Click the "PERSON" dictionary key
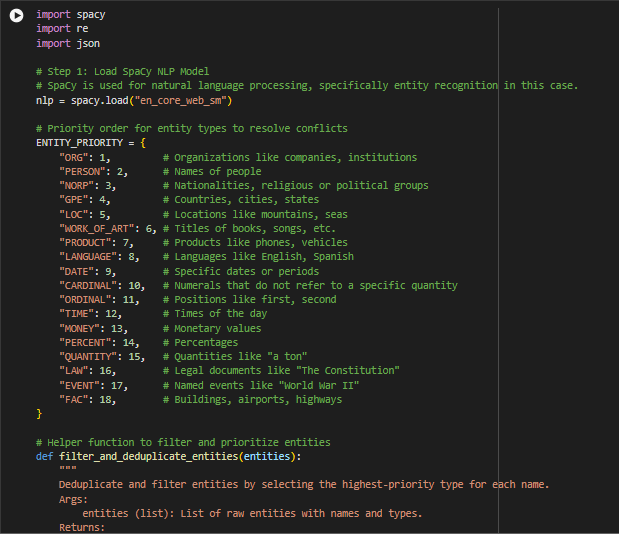619x534 pixels. pyautogui.click(x=82, y=172)
